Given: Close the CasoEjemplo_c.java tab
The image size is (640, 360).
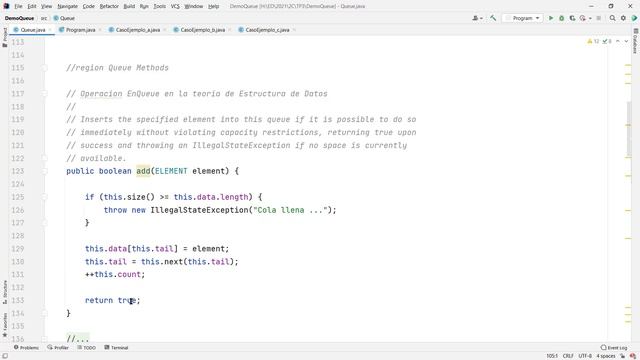Looking at the screenshot, I should [x=294, y=30].
